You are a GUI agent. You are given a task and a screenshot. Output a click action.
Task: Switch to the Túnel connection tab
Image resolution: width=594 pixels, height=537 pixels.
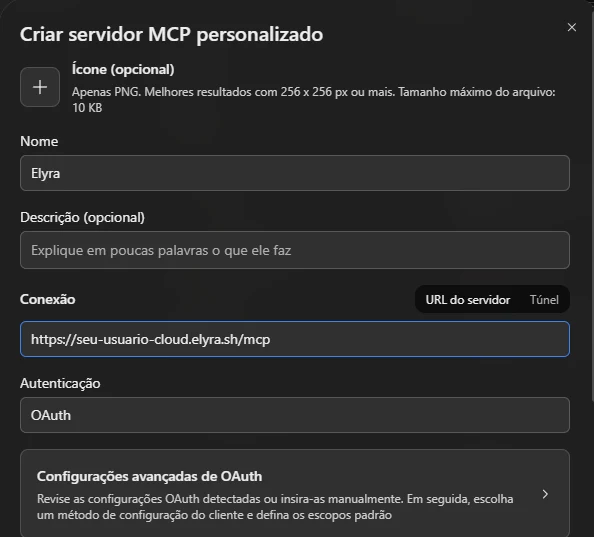tap(544, 300)
